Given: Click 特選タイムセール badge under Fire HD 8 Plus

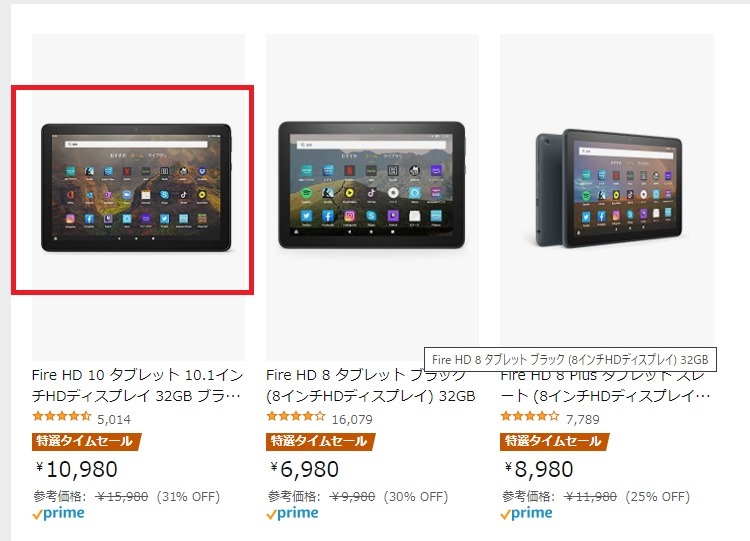Looking at the screenshot, I should (x=555, y=442).
